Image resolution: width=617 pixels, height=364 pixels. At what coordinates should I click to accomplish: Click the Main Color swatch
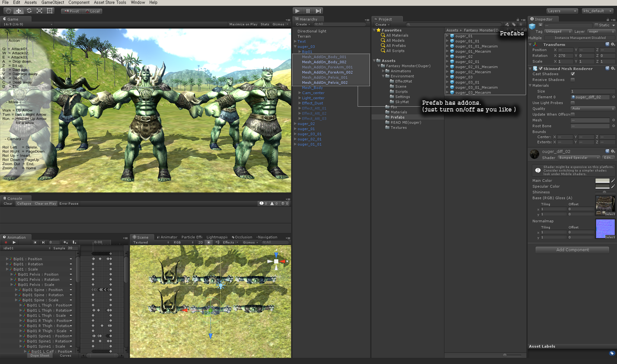pos(602,181)
